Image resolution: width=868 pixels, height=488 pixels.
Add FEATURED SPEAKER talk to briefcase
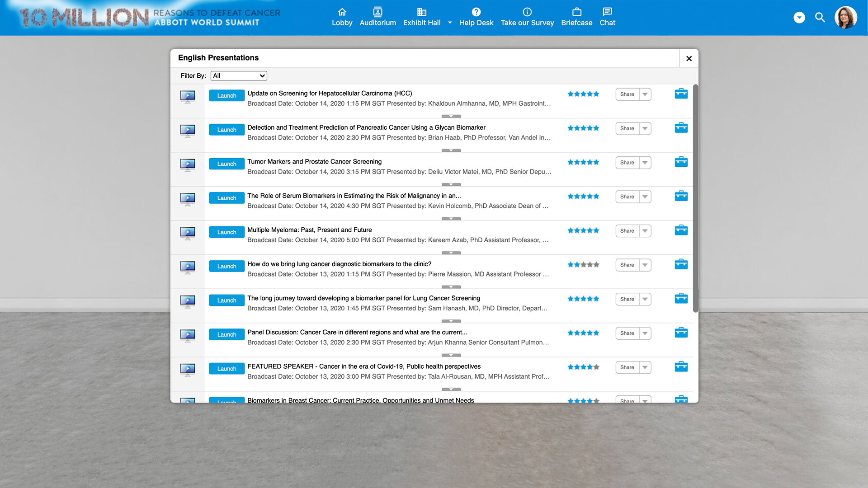coord(681,366)
